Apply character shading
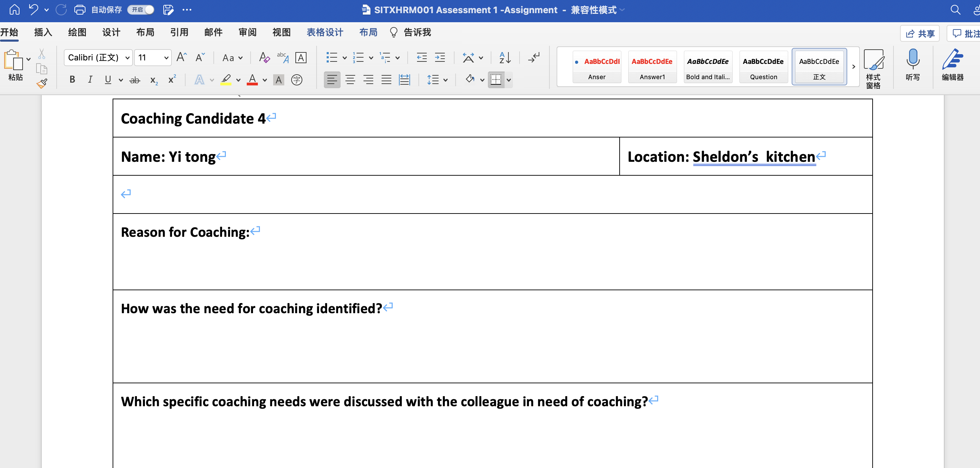This screenshot has height=468, width=980. (278, 80)
